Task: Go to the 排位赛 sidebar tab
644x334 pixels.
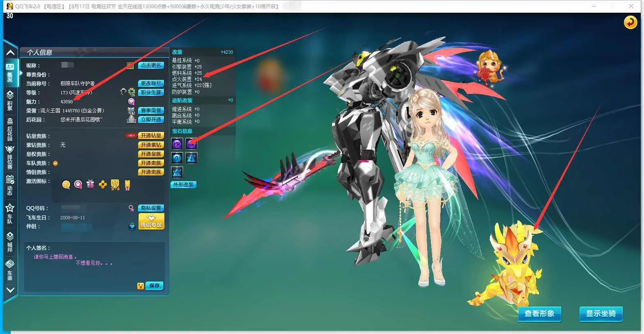Action: 10,158
